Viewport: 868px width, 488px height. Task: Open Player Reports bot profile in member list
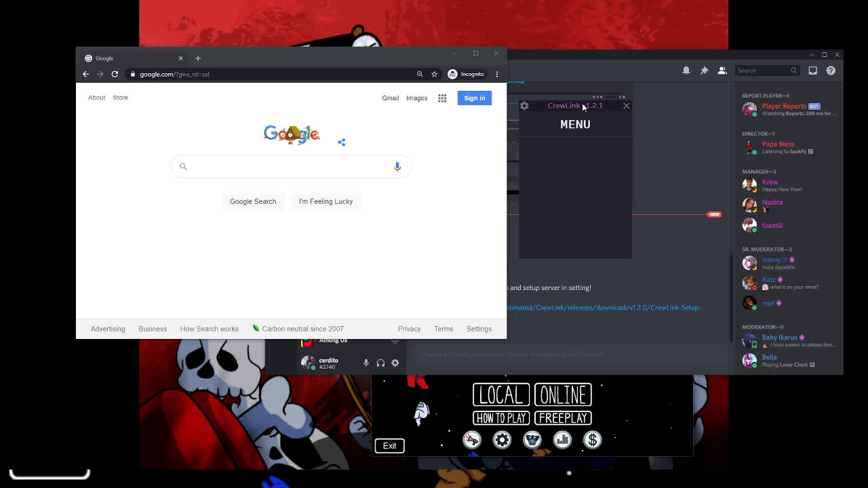[x=790, y=109]
